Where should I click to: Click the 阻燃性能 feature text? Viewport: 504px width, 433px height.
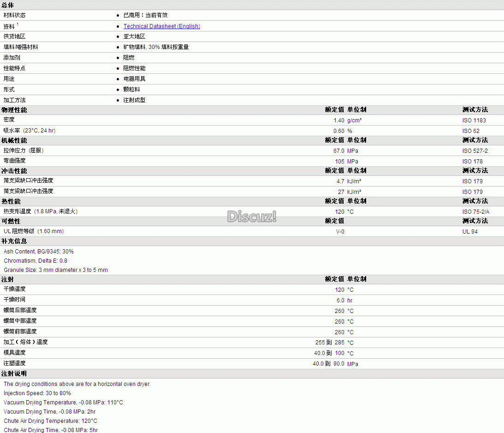(x=134, y=68)
